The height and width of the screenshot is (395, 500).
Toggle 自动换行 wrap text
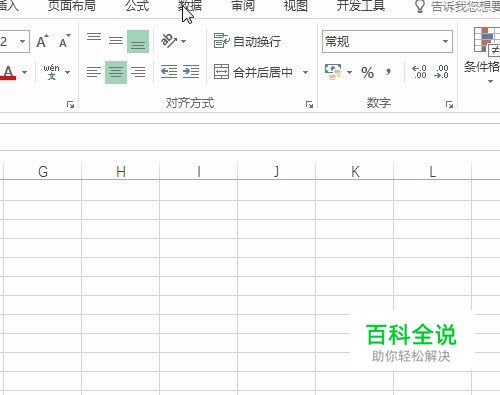[x=247, y=41]
